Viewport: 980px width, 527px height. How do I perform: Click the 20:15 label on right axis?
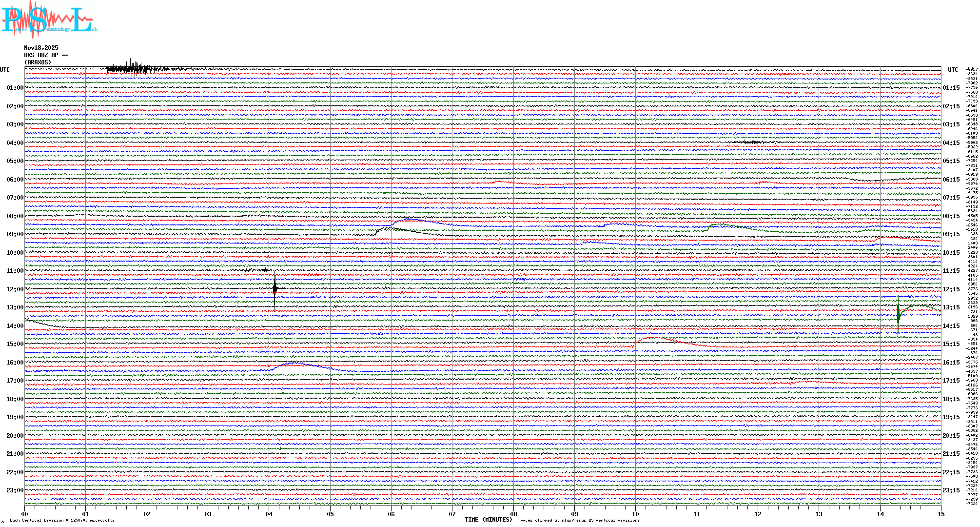[951, 436]
